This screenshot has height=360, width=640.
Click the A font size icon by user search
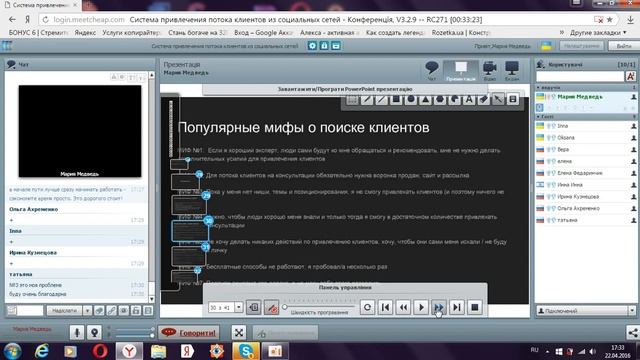[631, 76]
